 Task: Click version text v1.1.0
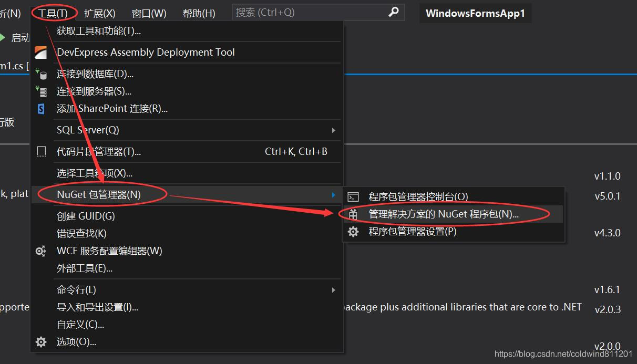click(608, 176)
